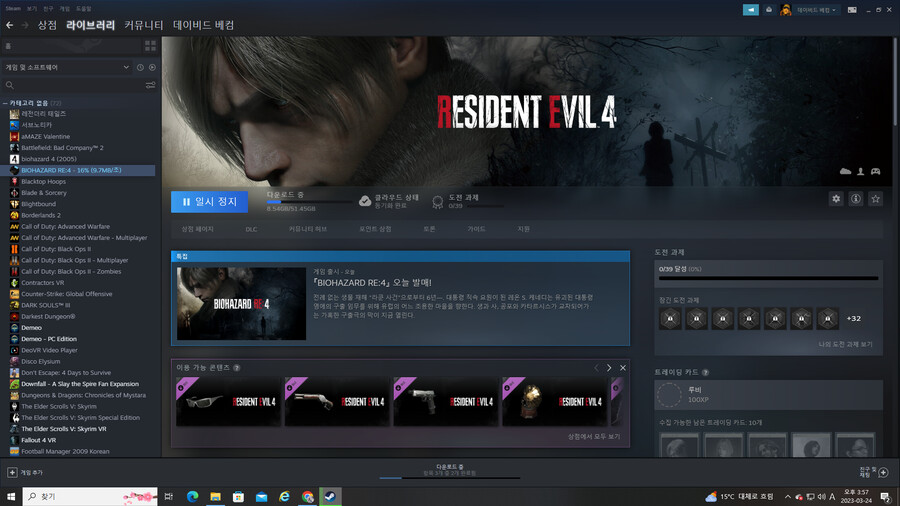The width and height of the screenshot is (900, 506).
Task: Open game settings gear icon
Action: (x=836, y=199)
